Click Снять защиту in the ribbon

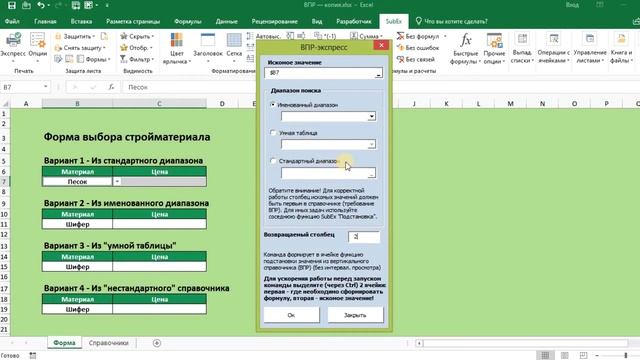80,48
